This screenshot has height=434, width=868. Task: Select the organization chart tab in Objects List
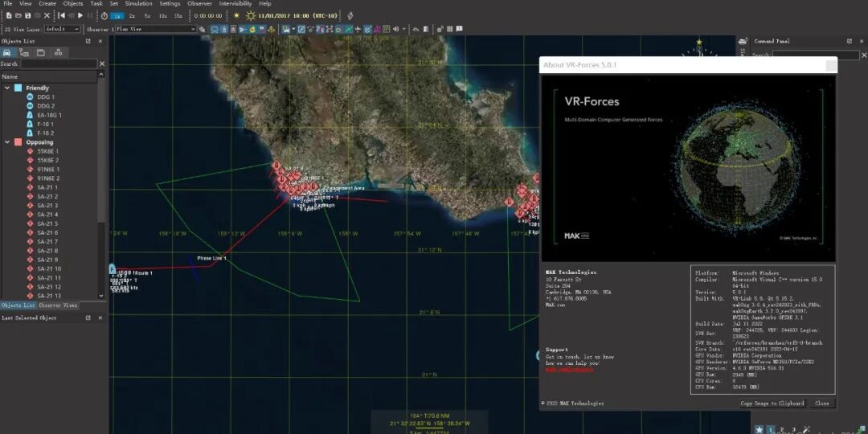pos(58,52)
